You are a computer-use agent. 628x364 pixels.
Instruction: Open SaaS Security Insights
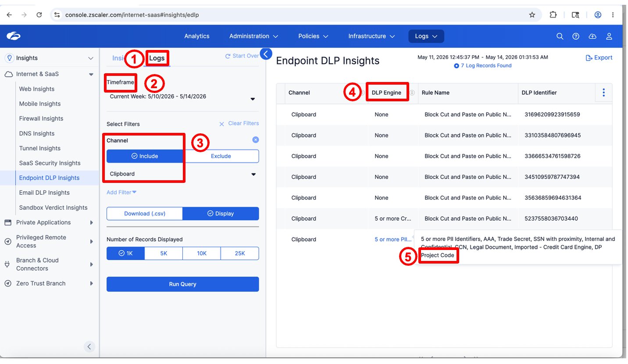[50, 163]
